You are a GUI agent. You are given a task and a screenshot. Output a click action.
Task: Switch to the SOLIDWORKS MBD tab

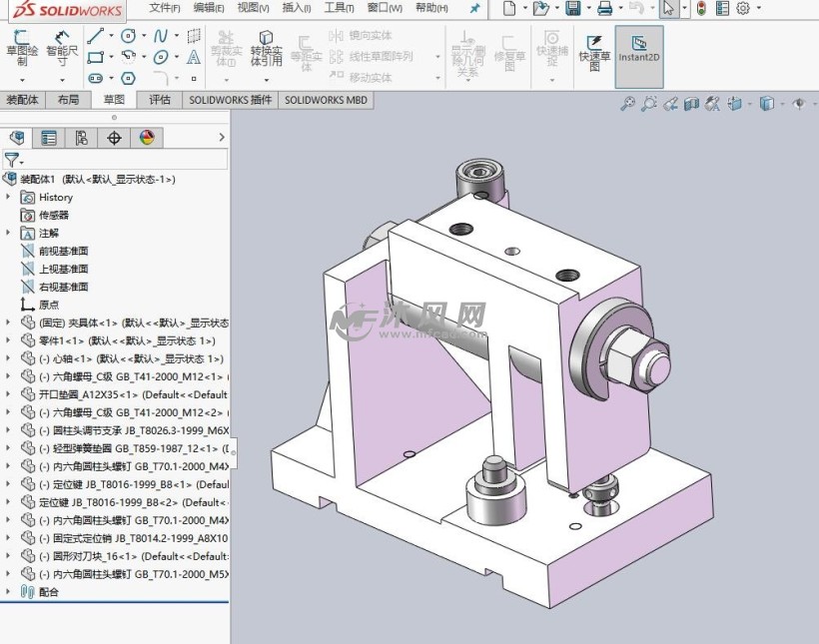click(x=326, y=100)
